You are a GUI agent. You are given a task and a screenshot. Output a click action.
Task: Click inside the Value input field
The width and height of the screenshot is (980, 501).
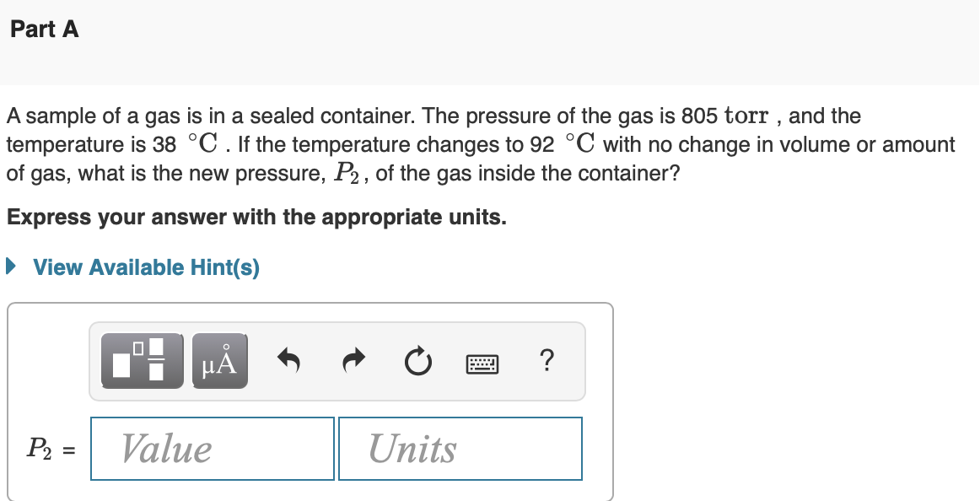(212, 448)
